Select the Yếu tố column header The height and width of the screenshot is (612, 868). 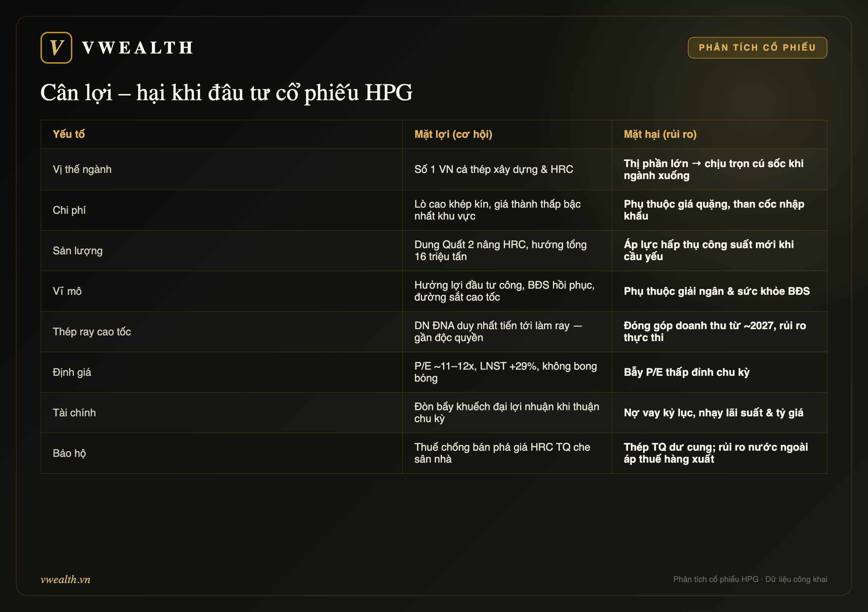(68, 134)
